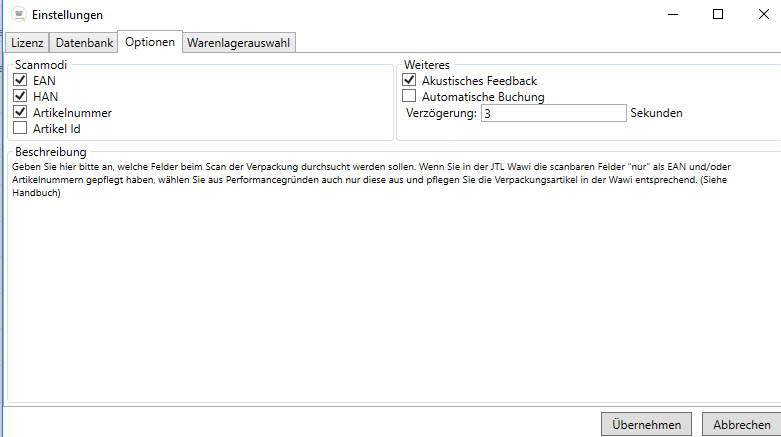Disable the HAN scan mode

pos(20,96)
